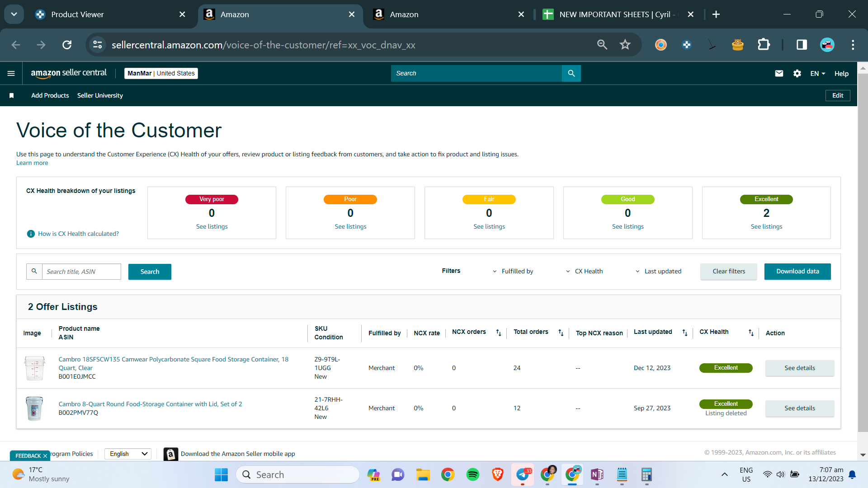Sort by Total orders column
The height and width of the screenshot is (488, 868).
pos(561,333)
